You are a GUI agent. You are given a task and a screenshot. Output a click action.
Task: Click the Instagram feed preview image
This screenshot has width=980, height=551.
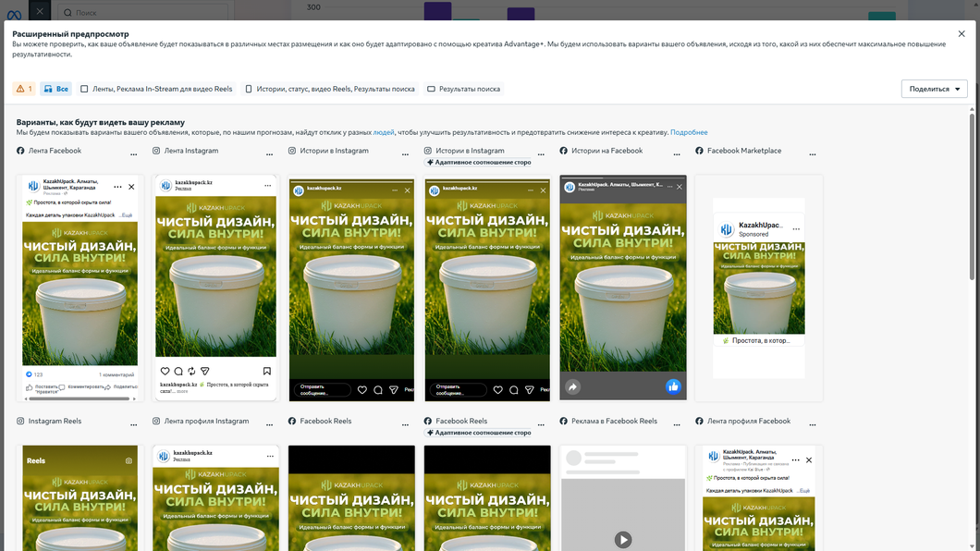point(215,276)
